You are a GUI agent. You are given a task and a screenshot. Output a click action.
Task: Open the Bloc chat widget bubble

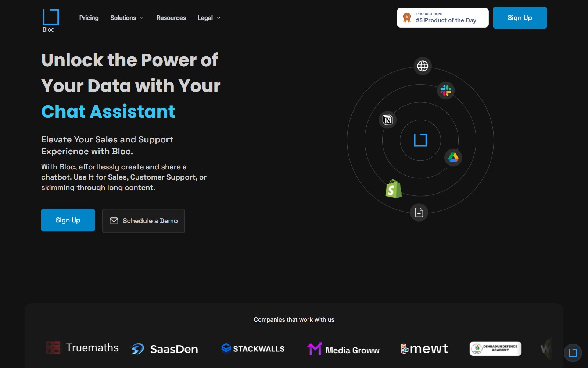point(573,353)
